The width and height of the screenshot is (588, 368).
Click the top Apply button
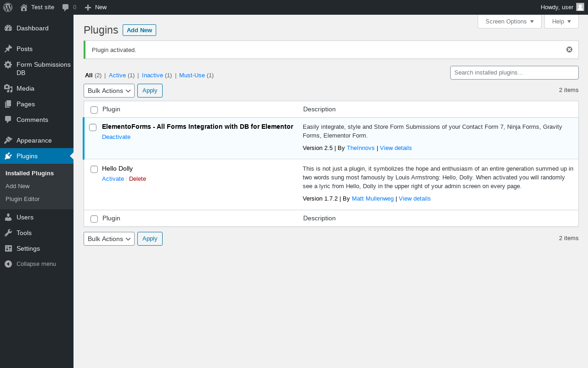coord(150,91)
